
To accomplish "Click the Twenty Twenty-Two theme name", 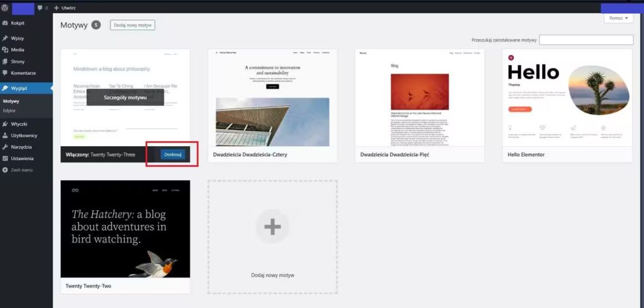I will [x=88, y=286].
